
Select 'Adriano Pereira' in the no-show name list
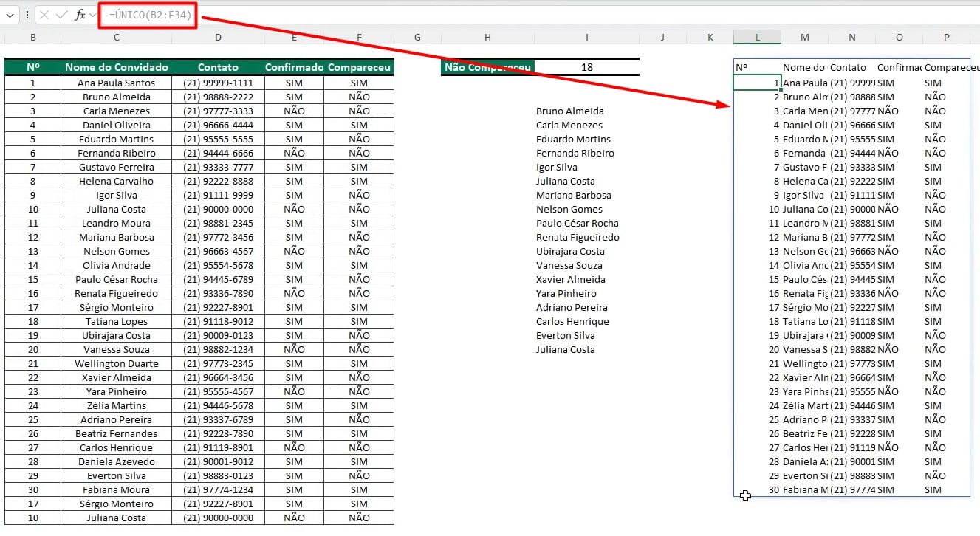click(572, 308)
